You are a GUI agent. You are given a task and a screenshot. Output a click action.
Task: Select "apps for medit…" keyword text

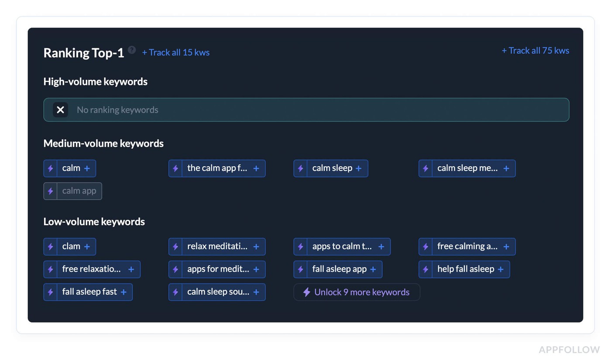point(218,269)
